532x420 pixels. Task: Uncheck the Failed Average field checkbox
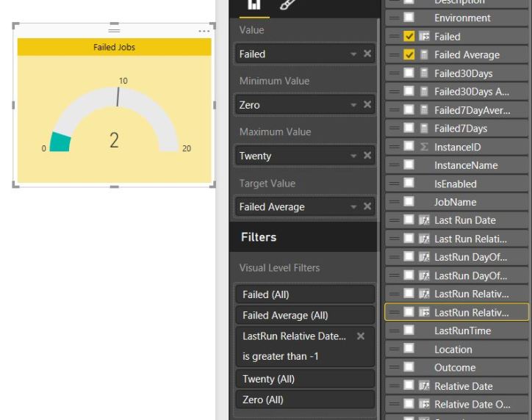click(x=409, y=54)
